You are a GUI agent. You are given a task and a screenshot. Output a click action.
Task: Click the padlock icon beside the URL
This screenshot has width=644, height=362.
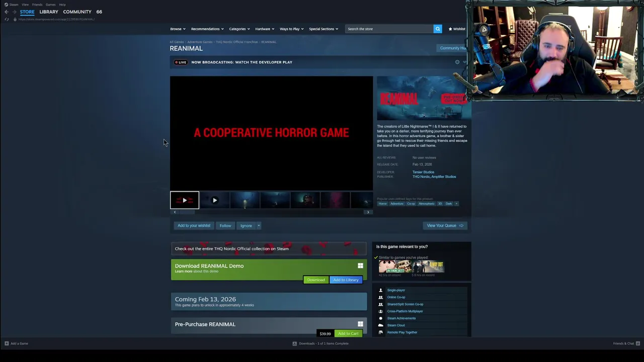point(15,19)
